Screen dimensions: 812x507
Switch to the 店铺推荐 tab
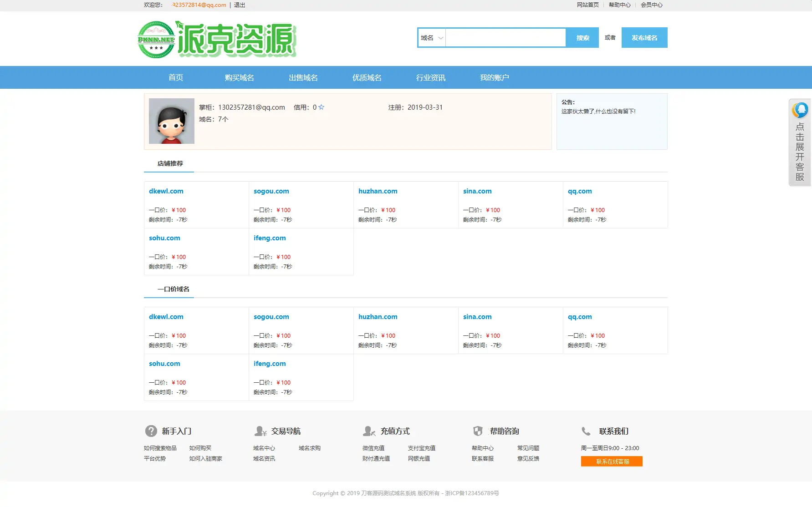point(170,163)
